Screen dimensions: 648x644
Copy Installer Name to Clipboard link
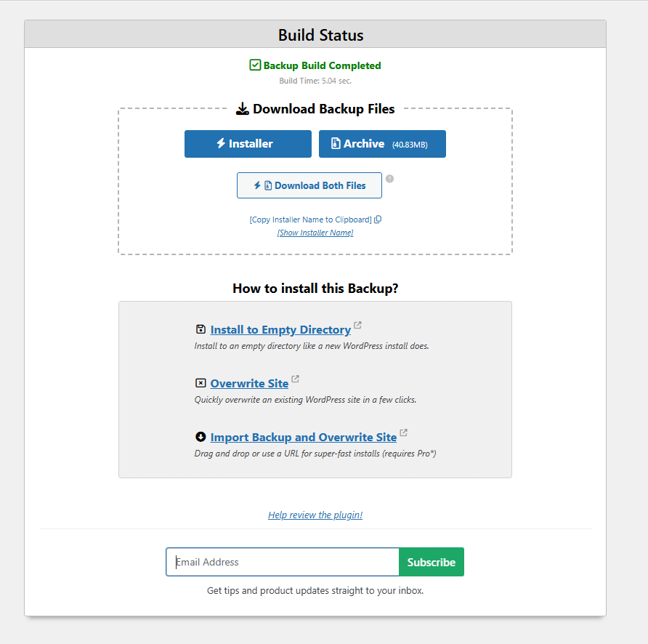point(310,220)
